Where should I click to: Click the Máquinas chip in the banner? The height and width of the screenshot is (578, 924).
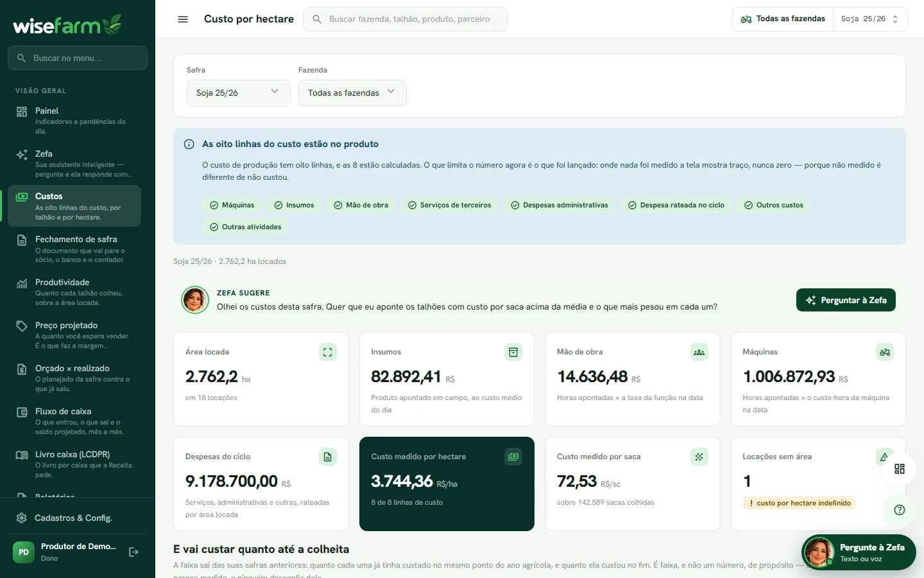(x=232, y=205)
